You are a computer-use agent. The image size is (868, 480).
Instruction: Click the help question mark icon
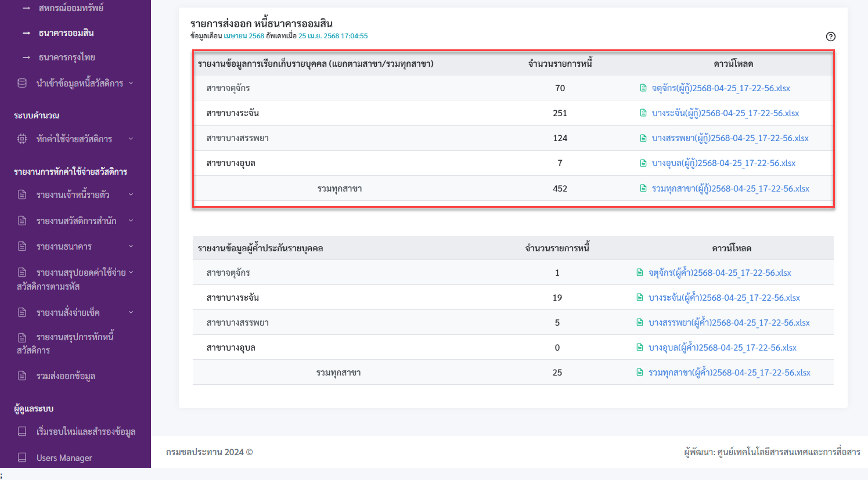click(830, 37)
